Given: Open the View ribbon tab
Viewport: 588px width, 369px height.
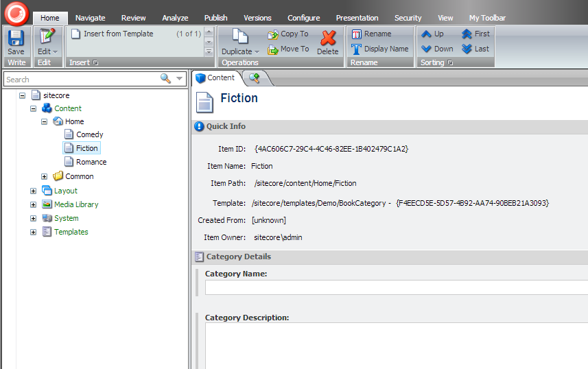Looking at the screenshot, I should (445, 18).
